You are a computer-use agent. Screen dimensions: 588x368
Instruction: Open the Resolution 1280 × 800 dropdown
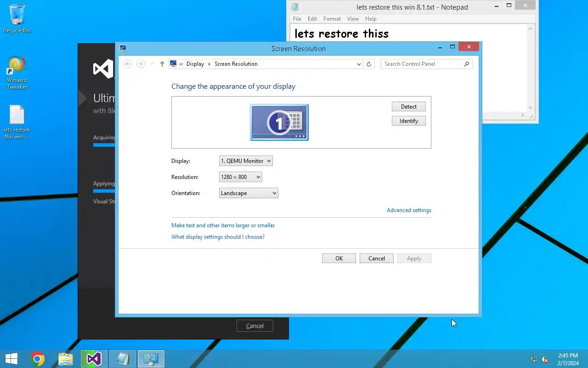pyautogui.click(x=241, y=177)
